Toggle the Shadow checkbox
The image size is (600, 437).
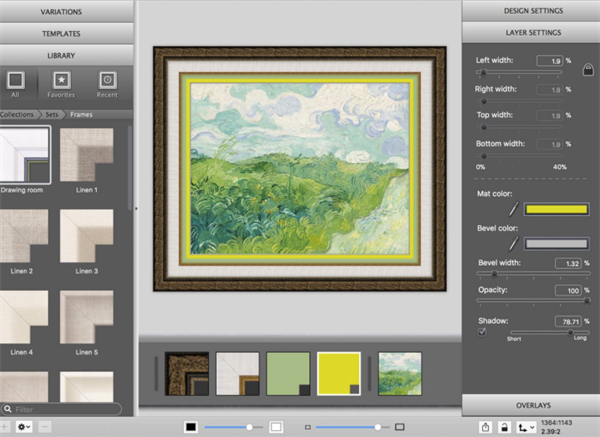point(482,332)
